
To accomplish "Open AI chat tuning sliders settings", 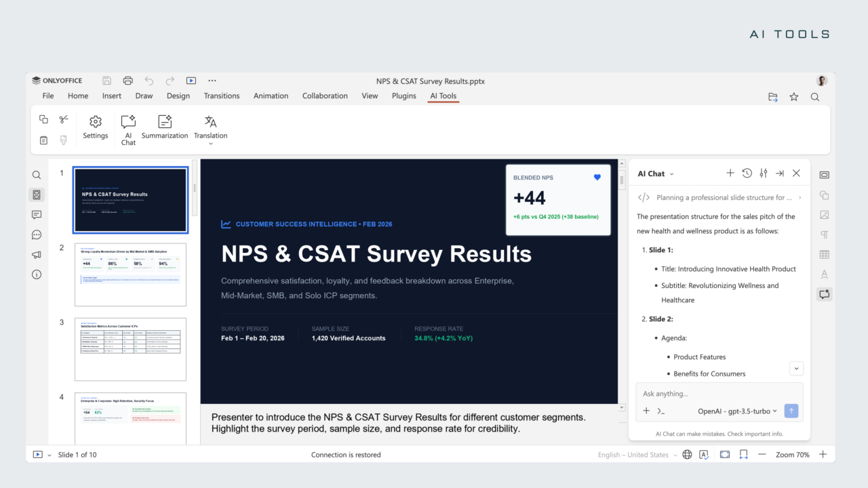I will [x=764, y=174].
